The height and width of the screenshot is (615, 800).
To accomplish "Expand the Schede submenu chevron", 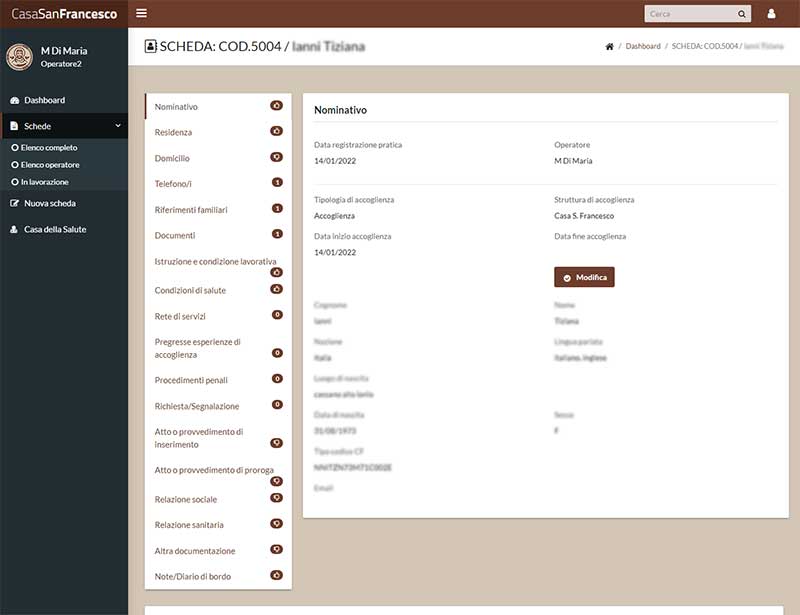I will coord(118,126).
